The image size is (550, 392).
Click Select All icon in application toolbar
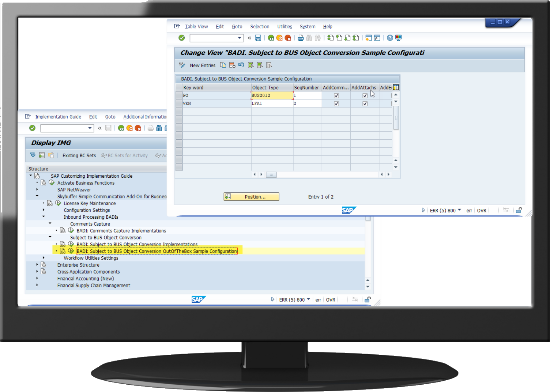250,65
